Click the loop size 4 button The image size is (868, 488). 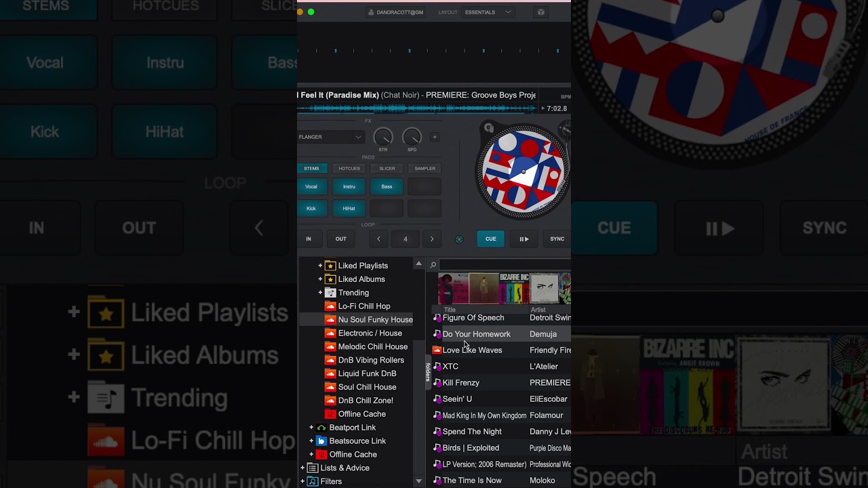click(x=406, y=239)
